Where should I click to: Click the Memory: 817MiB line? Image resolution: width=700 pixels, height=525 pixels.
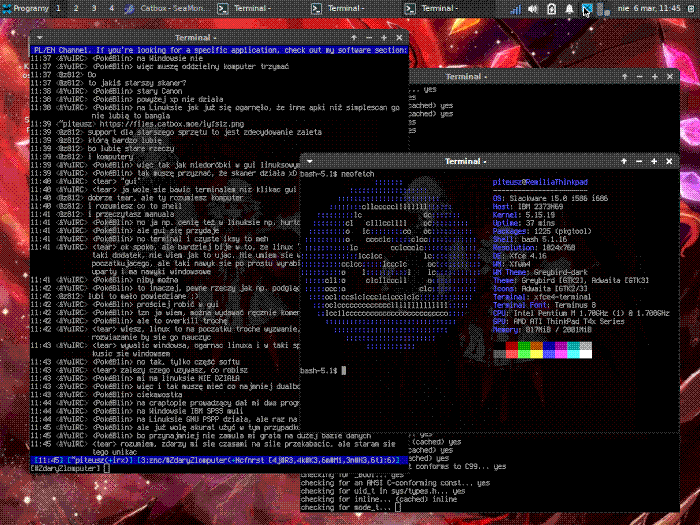[x=542, y=329]
